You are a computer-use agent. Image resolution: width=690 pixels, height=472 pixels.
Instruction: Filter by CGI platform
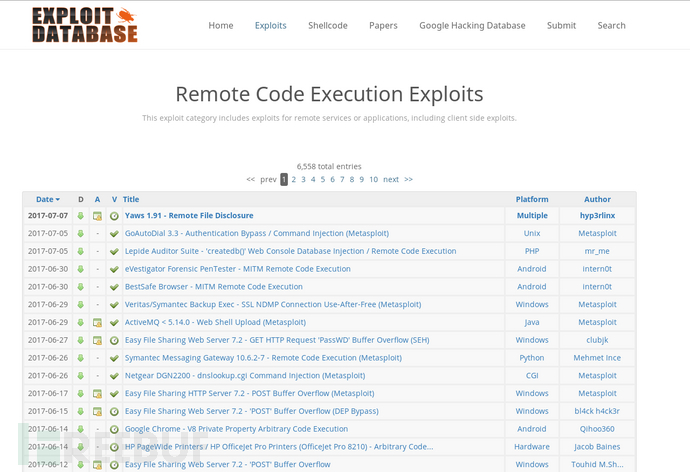tap(532, 376)
